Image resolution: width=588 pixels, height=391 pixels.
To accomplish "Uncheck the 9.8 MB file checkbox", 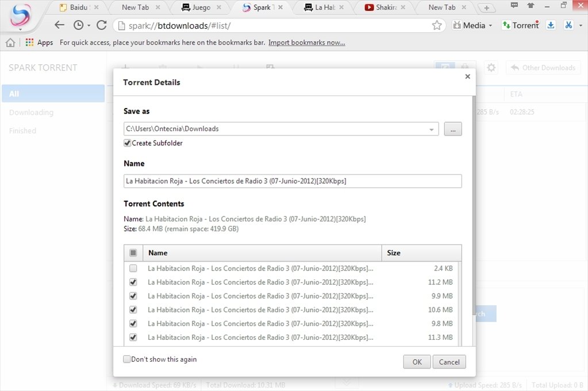I will tap(133, 324).
